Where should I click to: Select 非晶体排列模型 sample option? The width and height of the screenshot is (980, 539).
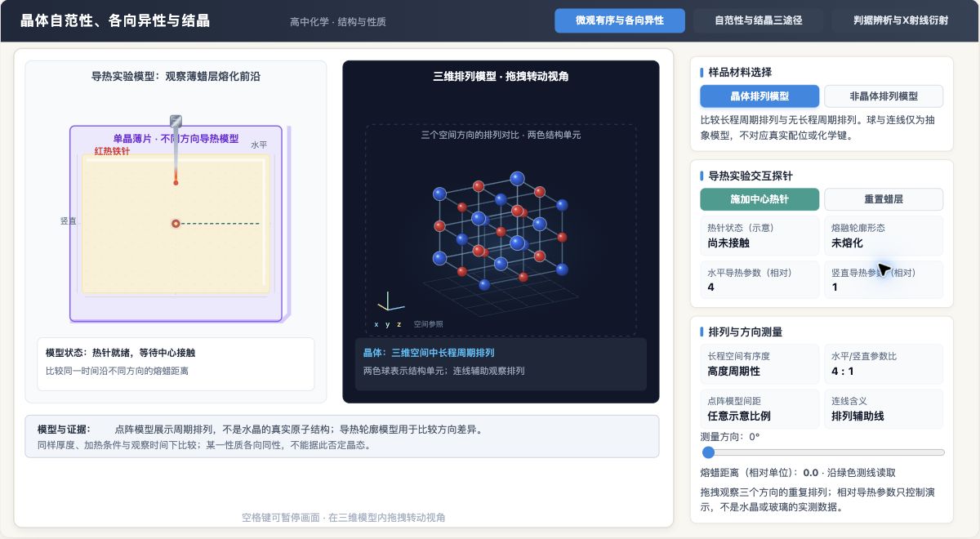click(884, 96)
